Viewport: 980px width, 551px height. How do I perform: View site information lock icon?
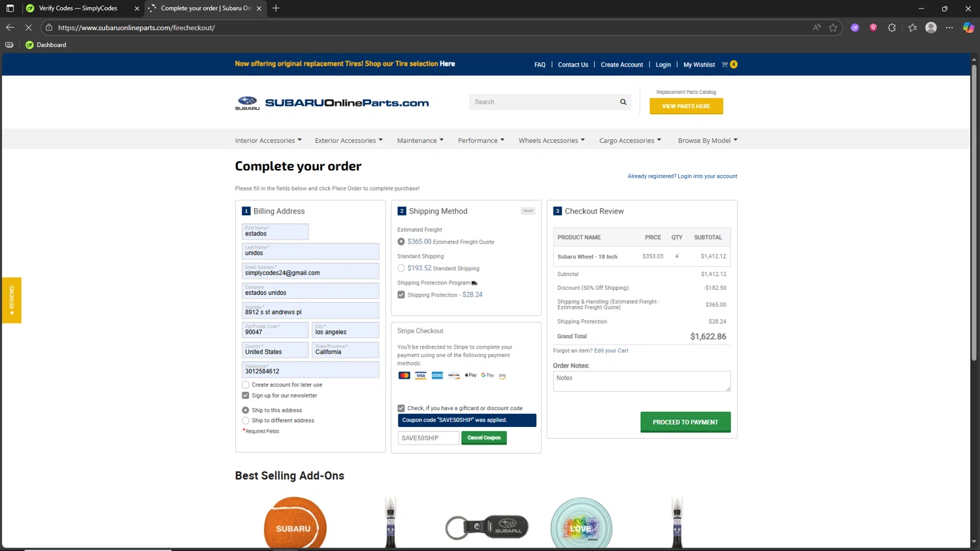coord(49,27)
